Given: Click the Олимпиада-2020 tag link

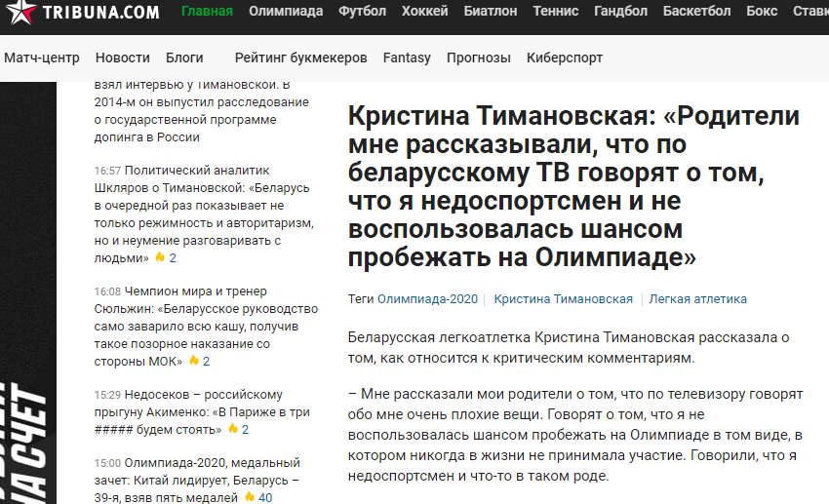Looking at the screenshot, I should (x=427, y=299).
